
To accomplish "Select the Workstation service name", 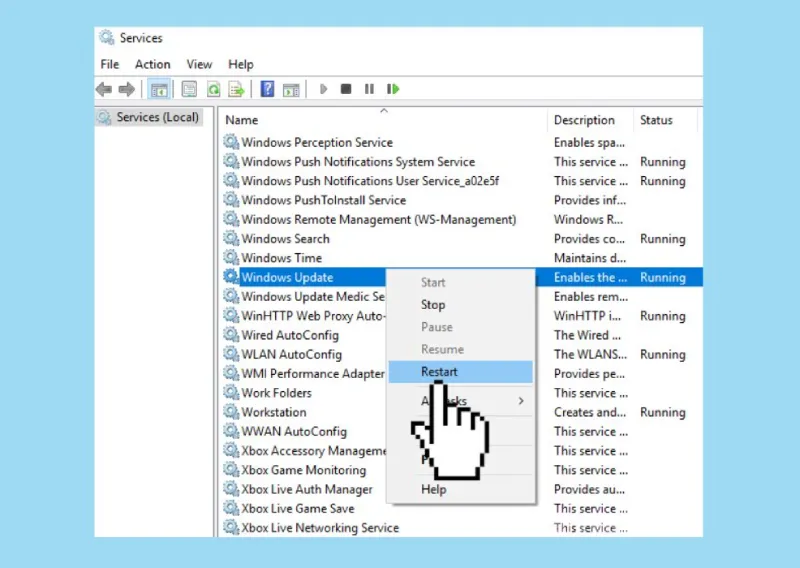I will click(273, 412).
